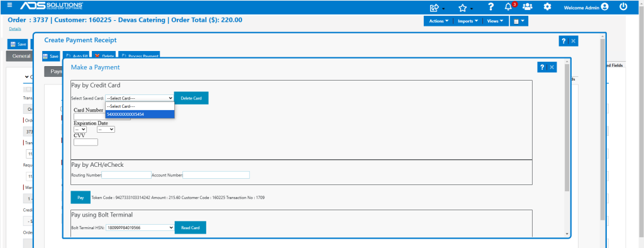Screen dimensions: 644x248
Task: Open the users group icon
Action: coord(528,7)
